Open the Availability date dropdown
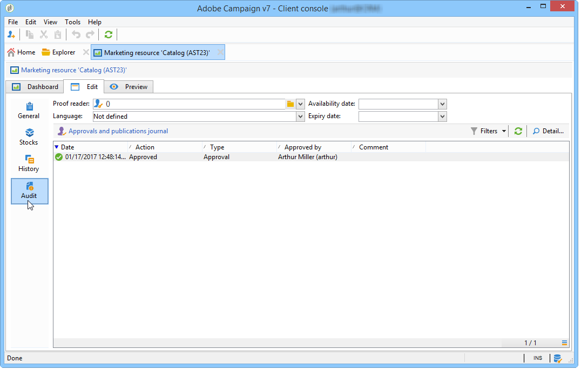The image size is (588, 376). pos(443,105)
